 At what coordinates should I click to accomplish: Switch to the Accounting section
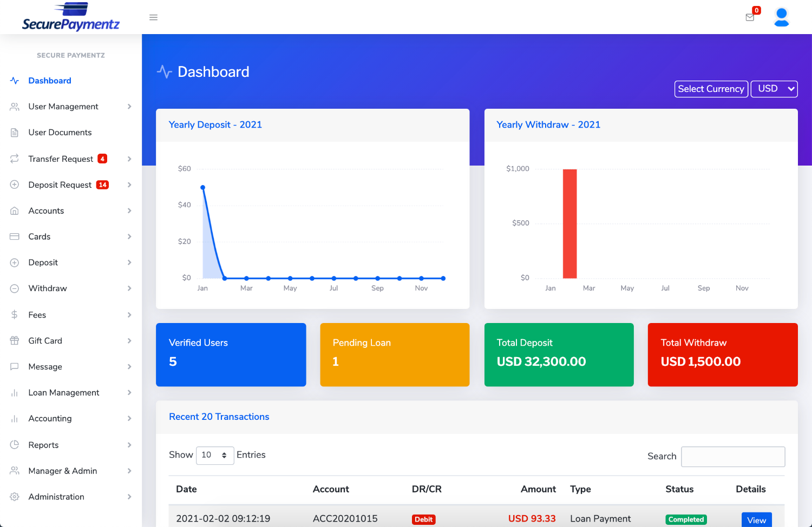pyautogui.click(x=50, y=418)
